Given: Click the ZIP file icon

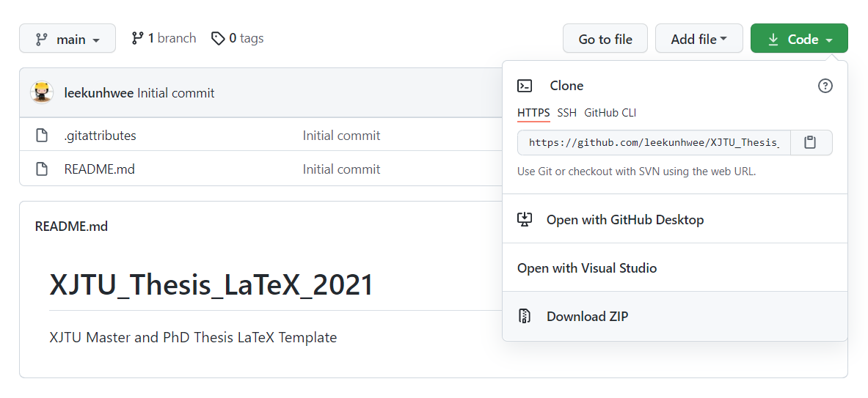Looking at the screenshot, I should (524, 316).
